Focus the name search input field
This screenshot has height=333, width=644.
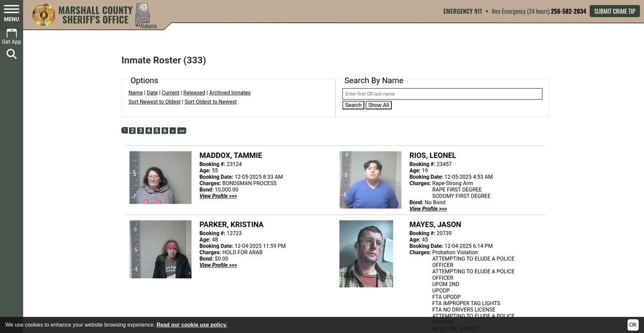[x=442, y=94]
